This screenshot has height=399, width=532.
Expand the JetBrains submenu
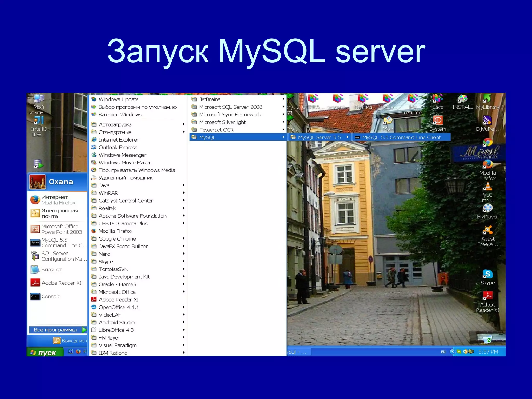coord(238,99)
